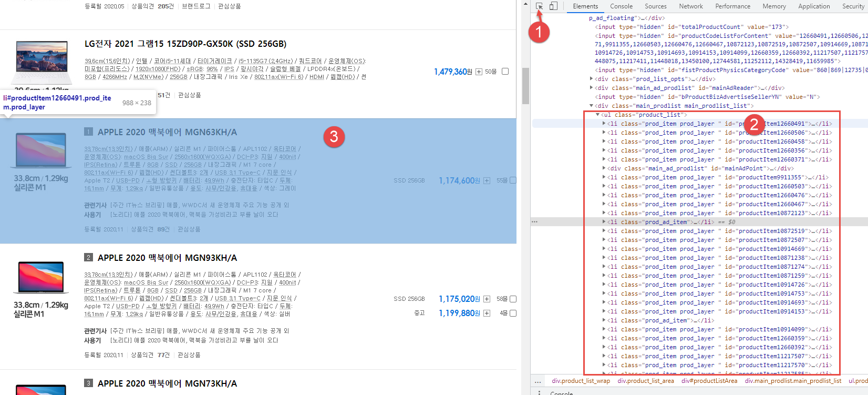Tick the compare checkbox for LG gram 15
The width and height of the screenshot is (868, 395).
point(505,72)
